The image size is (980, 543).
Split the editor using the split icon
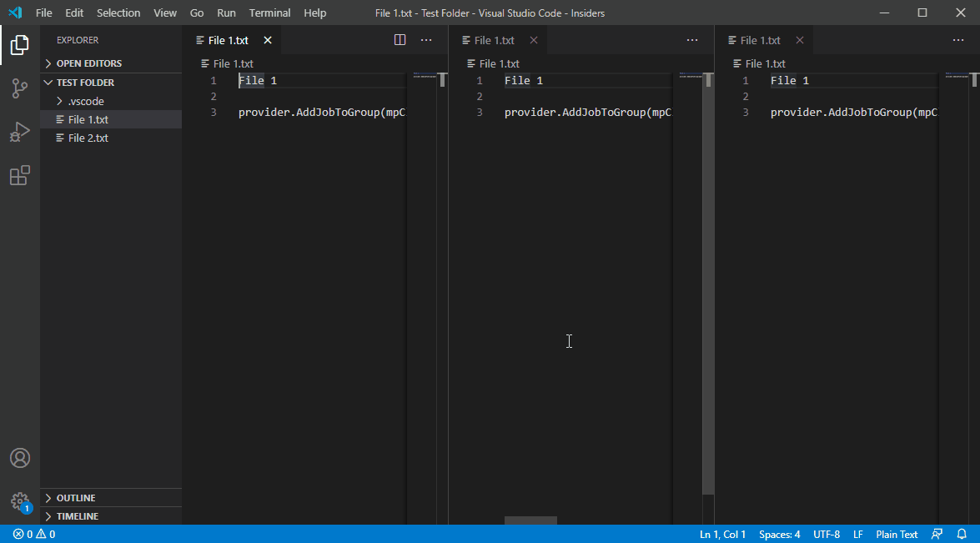click(400, 39)
